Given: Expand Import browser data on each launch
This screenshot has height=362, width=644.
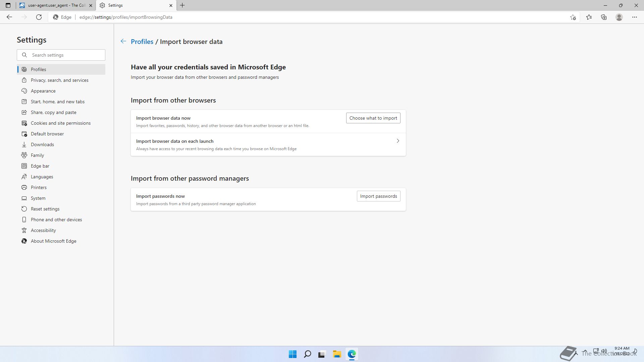Looking at the screenshot, I should click(x=268, y=144).
